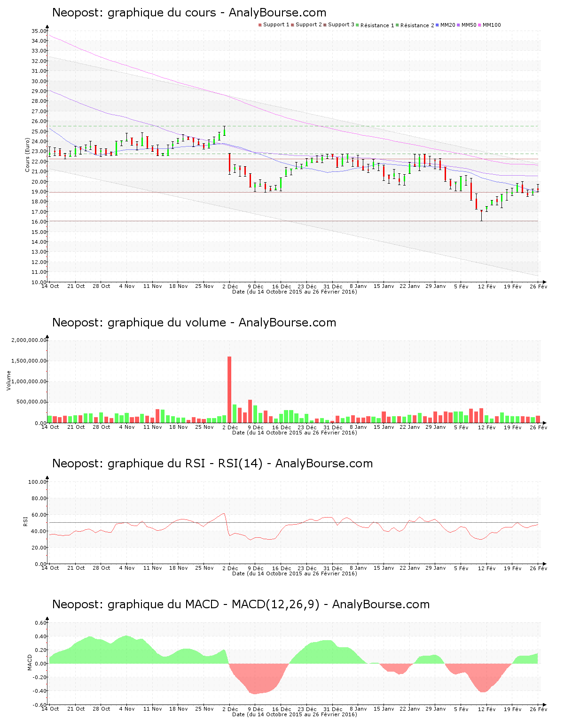Image resolution: width=564 pixels, height=728 pixels.
Task: Click "29 Janv" date label on the RSI chart
Action: tap(436, 568)
